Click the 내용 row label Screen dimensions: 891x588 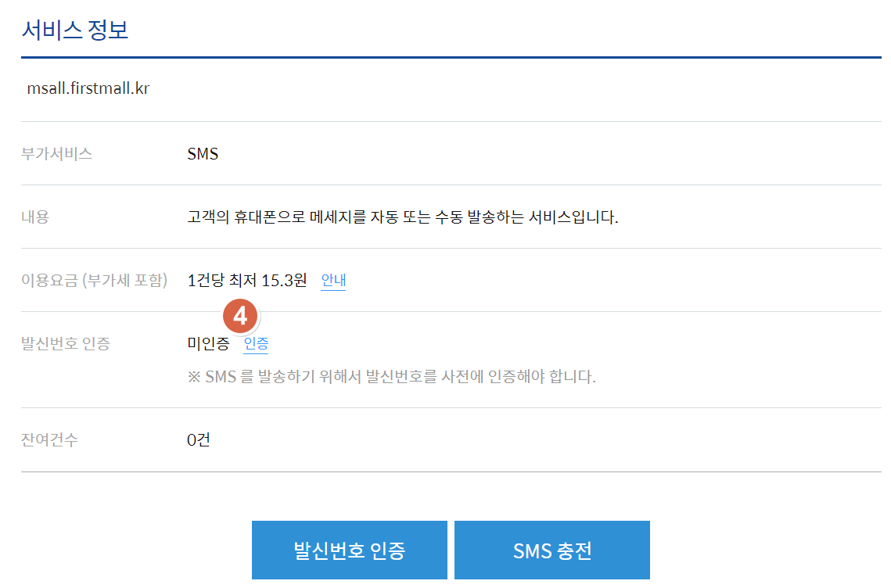35,217
